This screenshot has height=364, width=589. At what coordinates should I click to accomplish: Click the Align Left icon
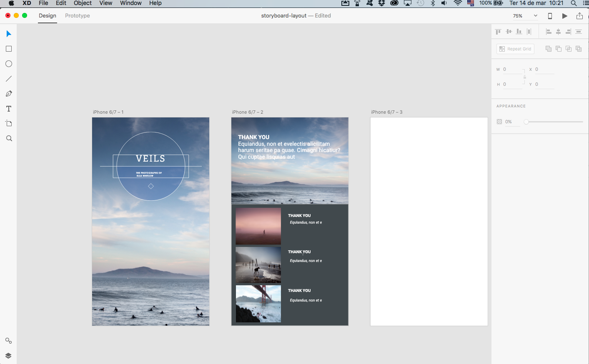(549, 32)
